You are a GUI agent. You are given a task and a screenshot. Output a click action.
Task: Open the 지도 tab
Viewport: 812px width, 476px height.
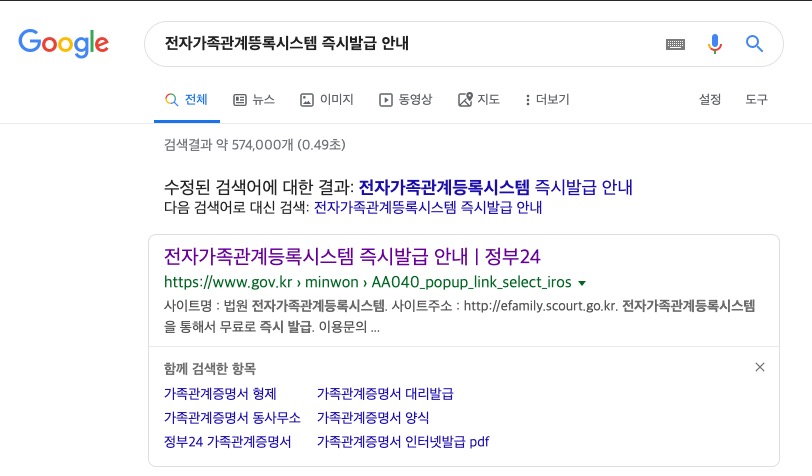(478, 99)
